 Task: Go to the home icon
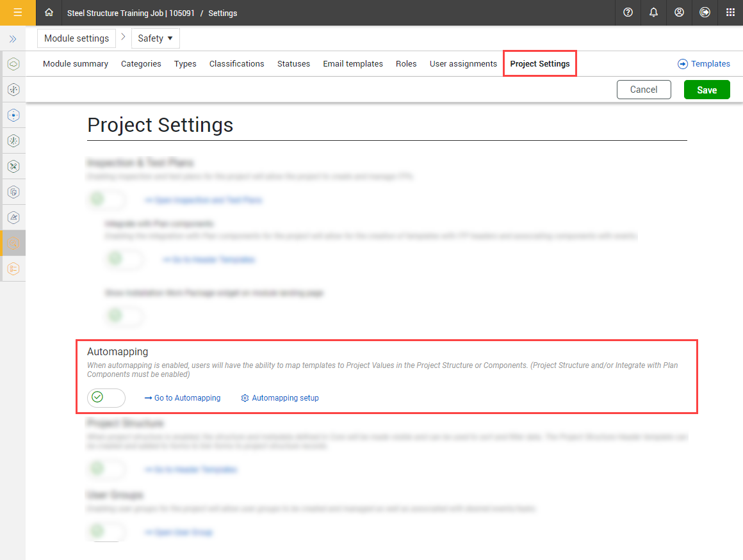[49, 13]
